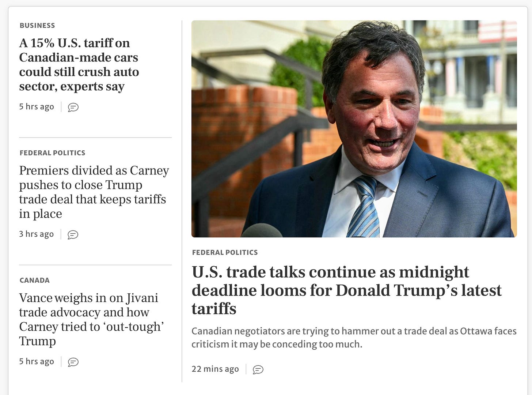Open FEDERAL POLITICS label above Premiers story
The width and height of the screenshot is (532, 395).
click(x=52, y=153)
